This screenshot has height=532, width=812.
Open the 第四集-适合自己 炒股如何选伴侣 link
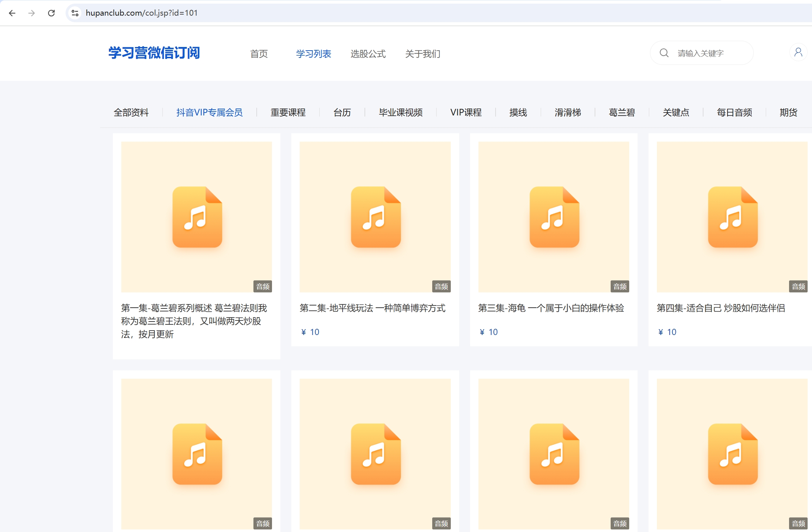click(x=721, y=308)
